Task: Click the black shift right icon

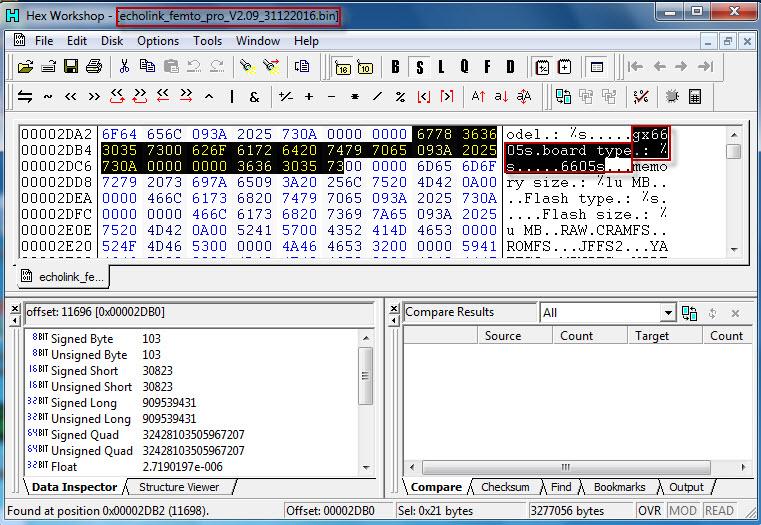Action: tap(94, 97)
